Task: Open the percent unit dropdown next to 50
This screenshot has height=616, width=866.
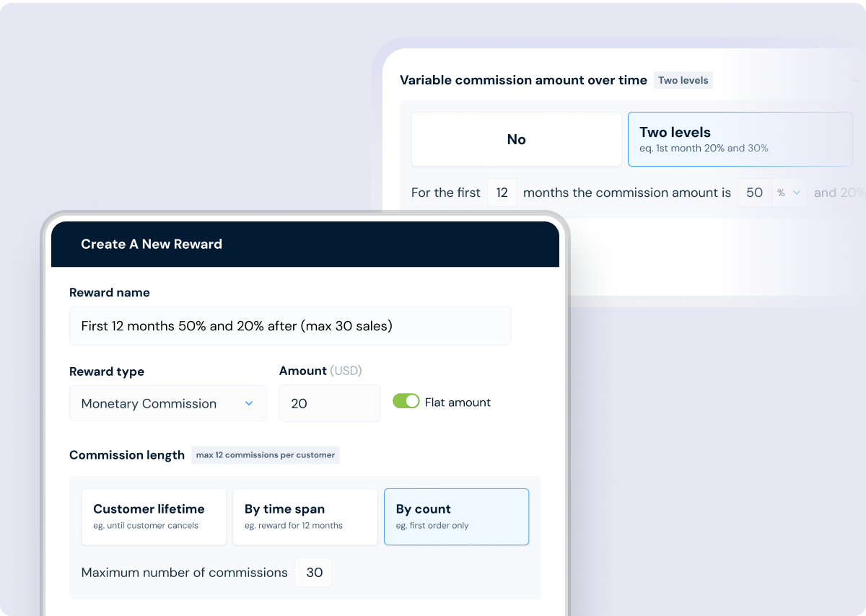Action: click(x=790, y=193)
